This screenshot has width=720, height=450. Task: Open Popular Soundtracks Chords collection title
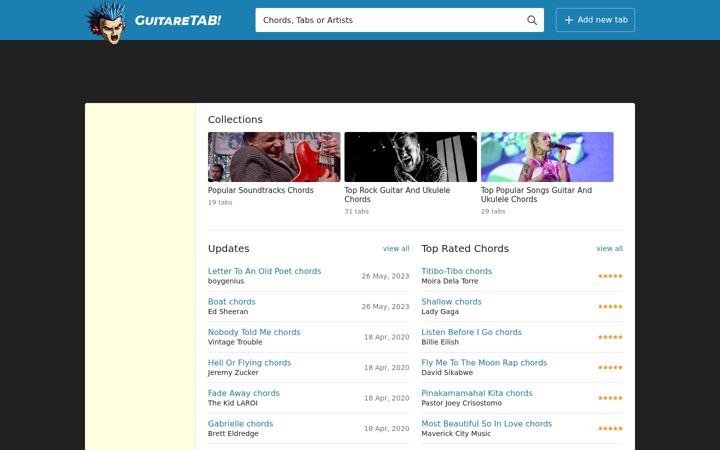(x=260, y=190)
